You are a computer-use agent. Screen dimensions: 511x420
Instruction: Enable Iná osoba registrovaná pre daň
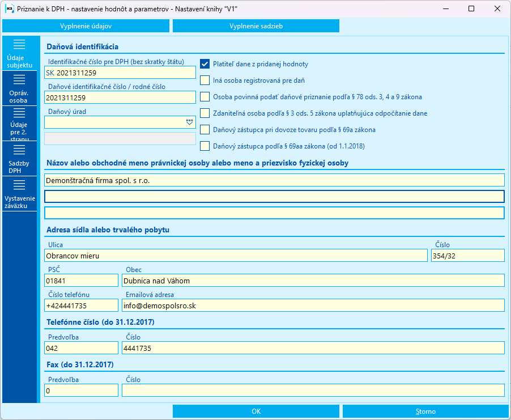click(205, 80)
